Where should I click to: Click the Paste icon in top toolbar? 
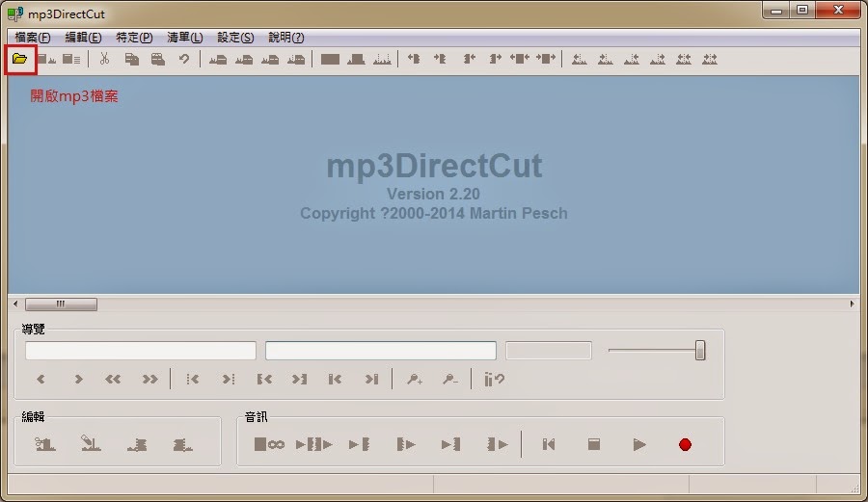click(158, 59)
